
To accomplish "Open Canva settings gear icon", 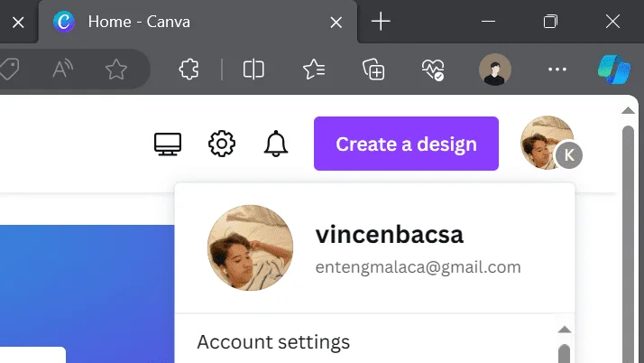I will click(x=222, y=144).
